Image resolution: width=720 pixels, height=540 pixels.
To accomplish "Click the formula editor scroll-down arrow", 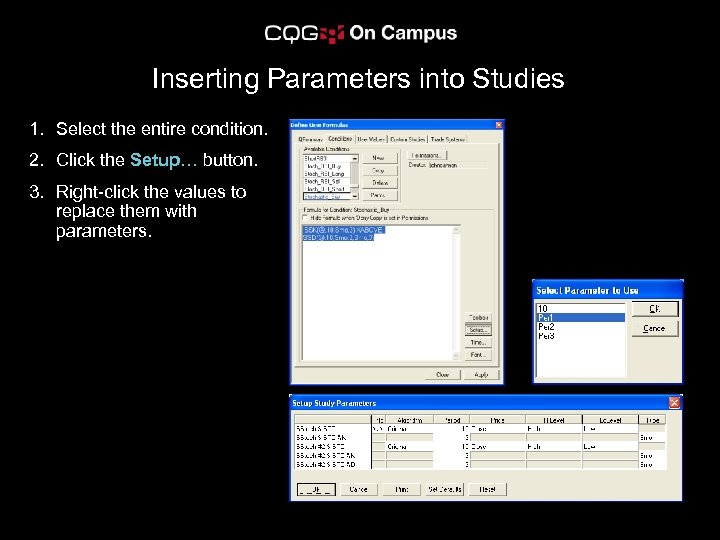I will coord(456,356).
